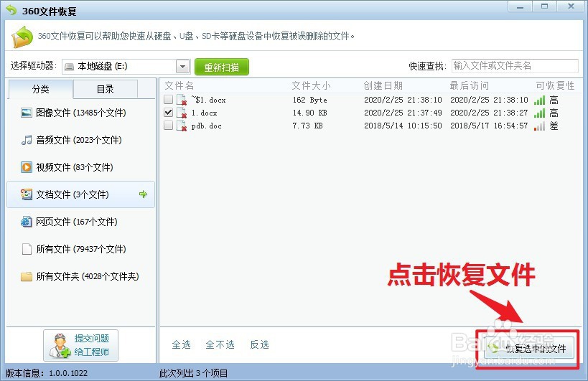Maximize the 360文件恢复 window

point(544,6)
